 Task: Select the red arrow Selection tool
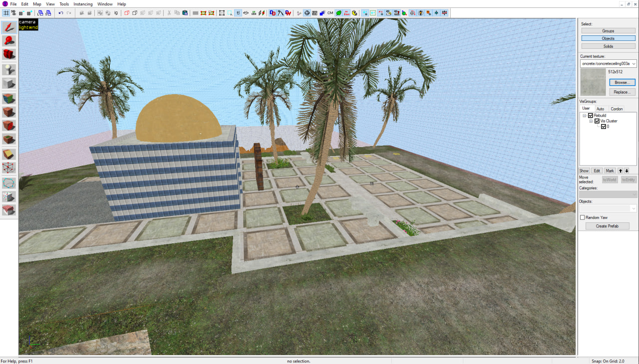(9, 27)
